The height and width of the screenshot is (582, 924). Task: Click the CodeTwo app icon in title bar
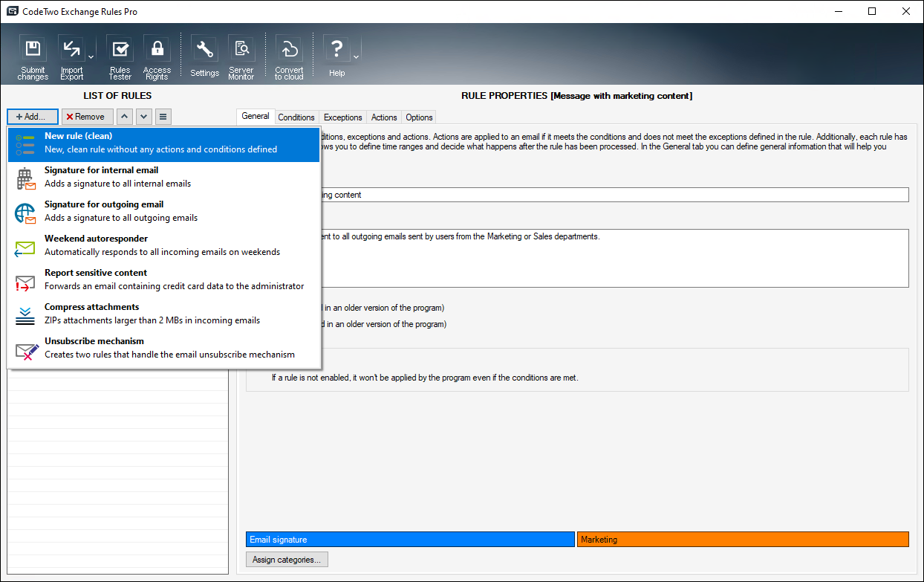click(x=12, y=11)
